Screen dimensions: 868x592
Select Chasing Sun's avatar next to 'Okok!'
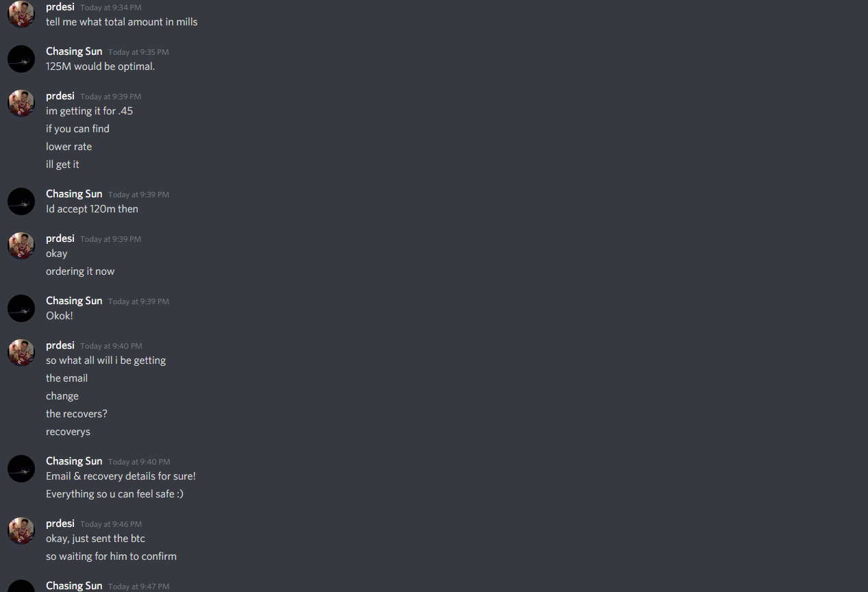pos(21,308)
